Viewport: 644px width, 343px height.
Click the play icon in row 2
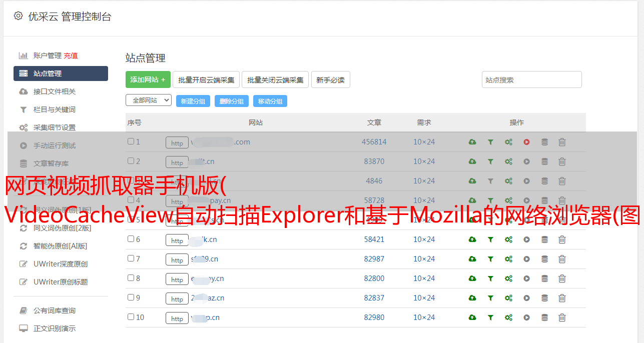click(526, 161)
